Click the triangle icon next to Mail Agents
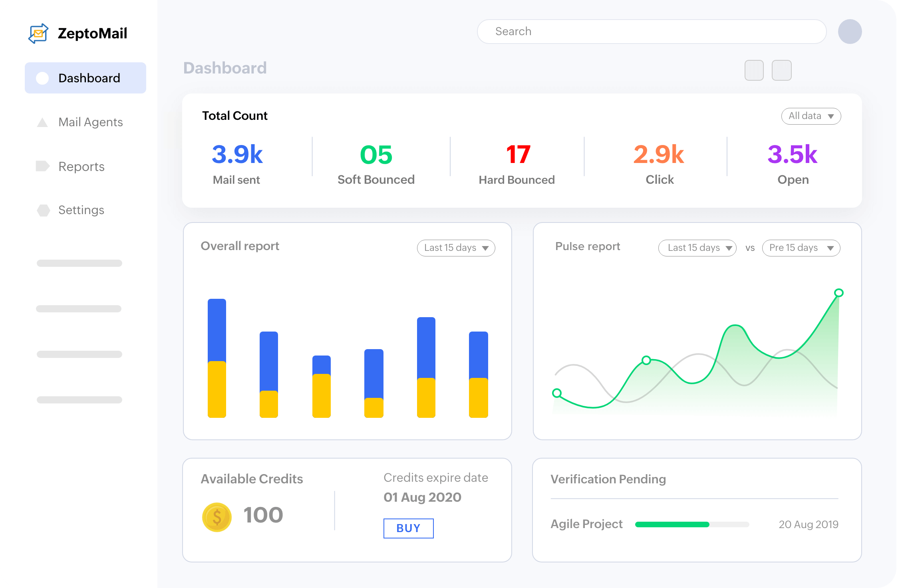The height and width of the screenshot is (588, 898). click(x=42, y=122)
